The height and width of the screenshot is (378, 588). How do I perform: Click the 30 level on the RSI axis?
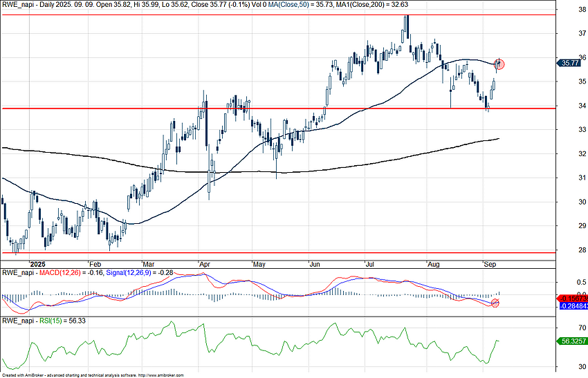(582, 366)
